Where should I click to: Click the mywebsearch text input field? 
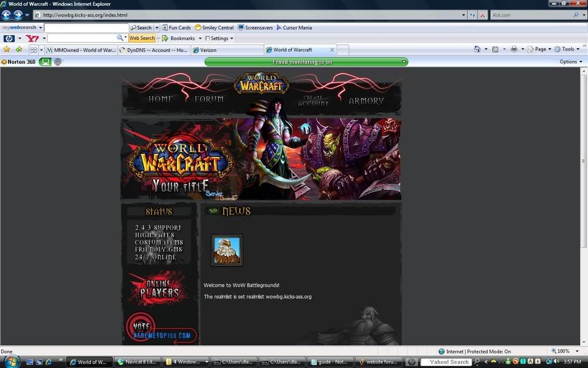[86, 28]
